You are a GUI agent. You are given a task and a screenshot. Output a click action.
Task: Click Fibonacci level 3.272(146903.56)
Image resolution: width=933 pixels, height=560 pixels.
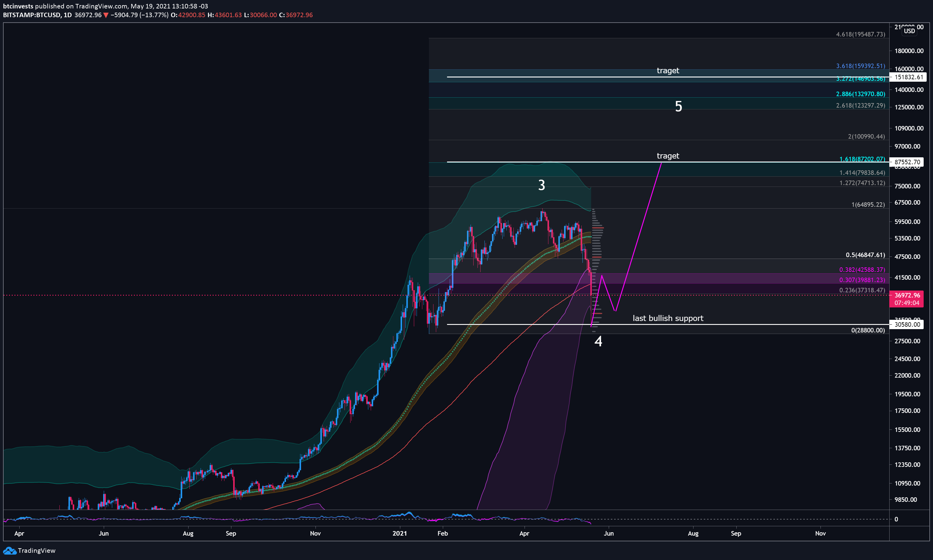(x=860, y=78)
